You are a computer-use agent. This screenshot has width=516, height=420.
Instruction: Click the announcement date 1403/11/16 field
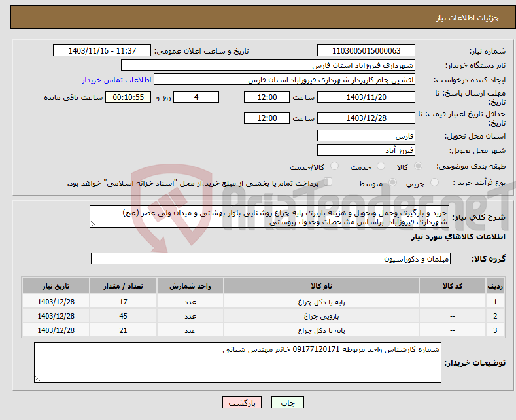coord(102,50)
